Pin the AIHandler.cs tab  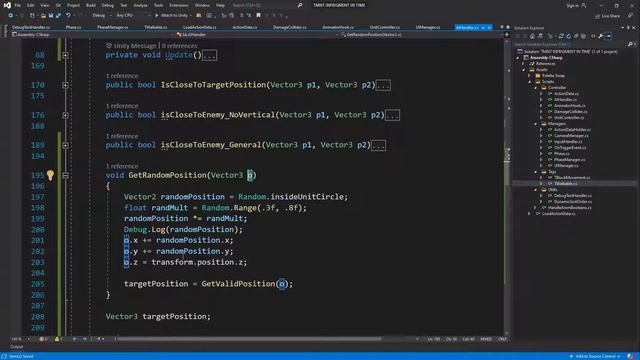[x=483, y=27]
